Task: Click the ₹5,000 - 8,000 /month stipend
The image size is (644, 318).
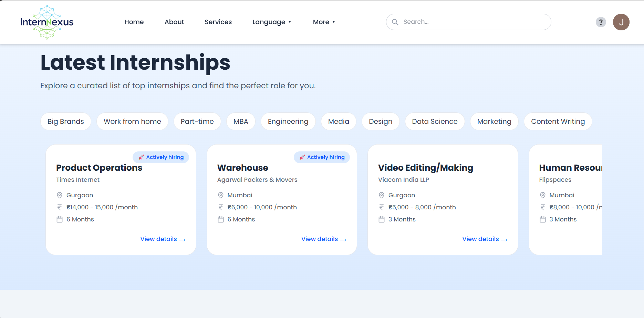Action: coord(422,207)
